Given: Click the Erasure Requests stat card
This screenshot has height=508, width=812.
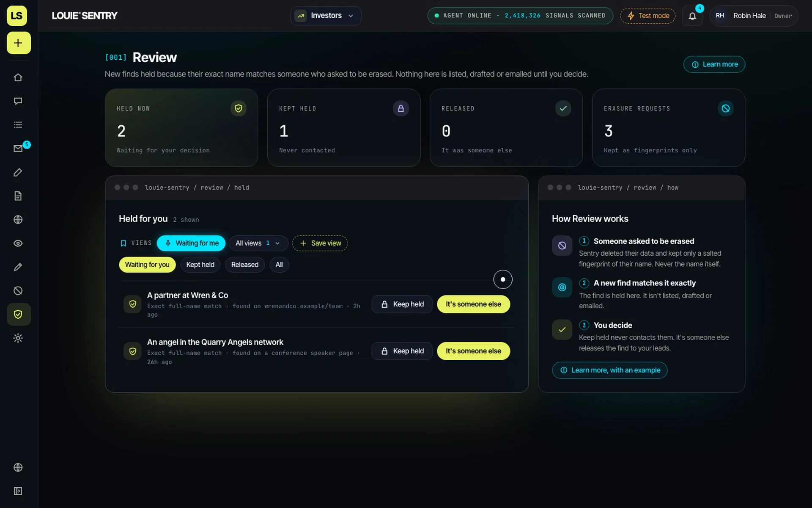Looking at the screenshot, I should (x=669, y=127).
